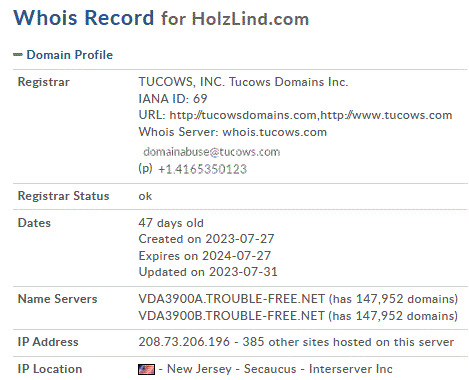Collapse the Domain Profile section
This screenshot has height=380, width=469.
(69, 55)
